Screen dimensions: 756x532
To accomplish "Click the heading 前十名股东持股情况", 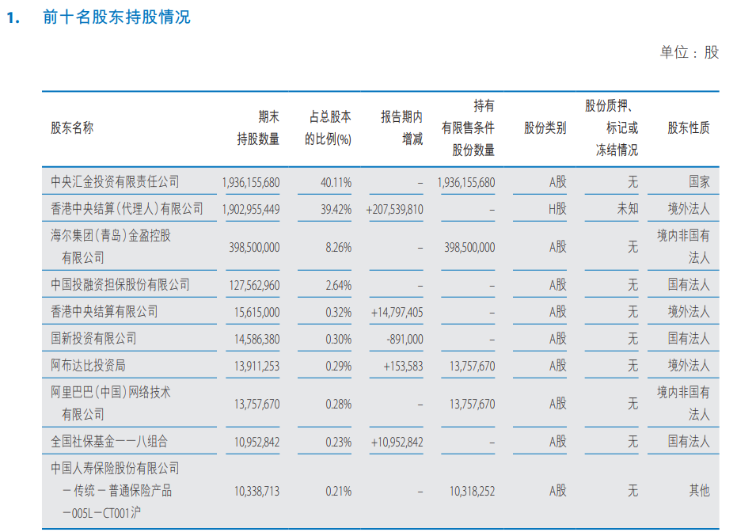I will point(116,17).
